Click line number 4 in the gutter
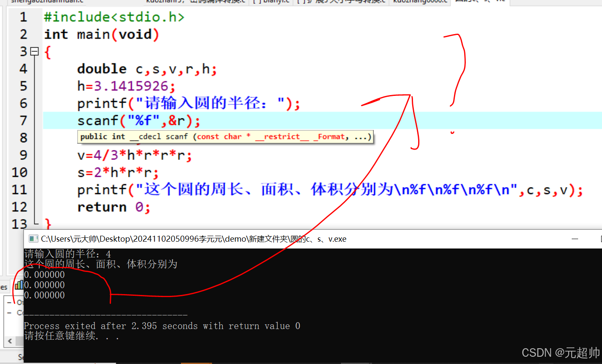This screenshot has height=364, width=602. click(x=23, y=69)
